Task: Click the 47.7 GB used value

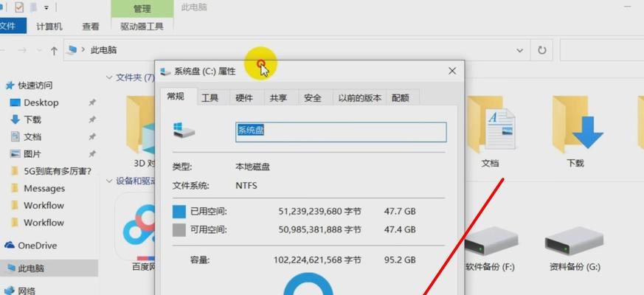Action: click(398, 212)
